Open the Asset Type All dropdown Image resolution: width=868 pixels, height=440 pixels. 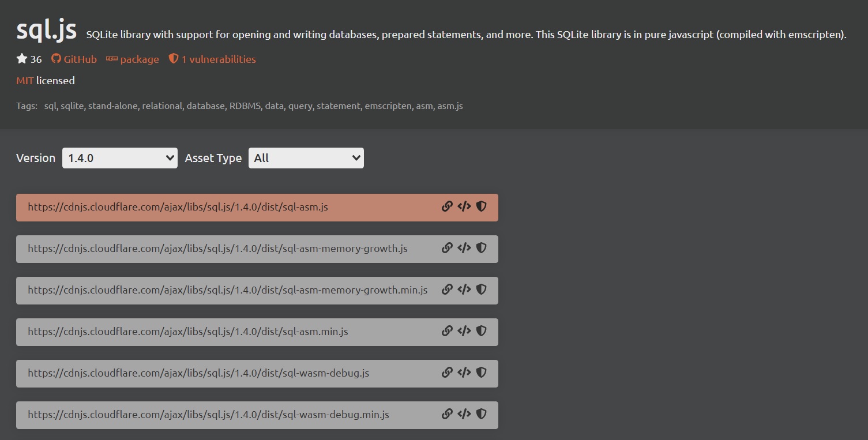click(306, 158)
